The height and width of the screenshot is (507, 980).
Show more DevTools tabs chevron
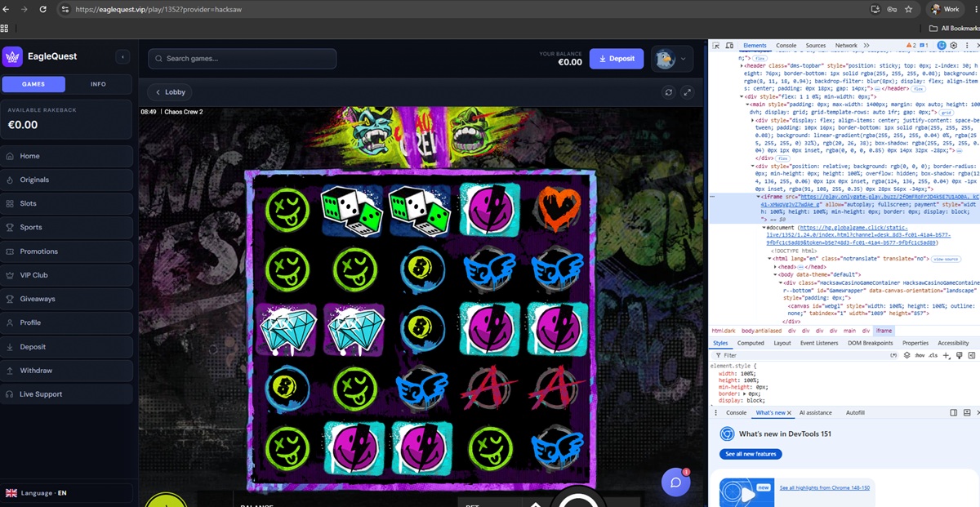coord(866,46)
